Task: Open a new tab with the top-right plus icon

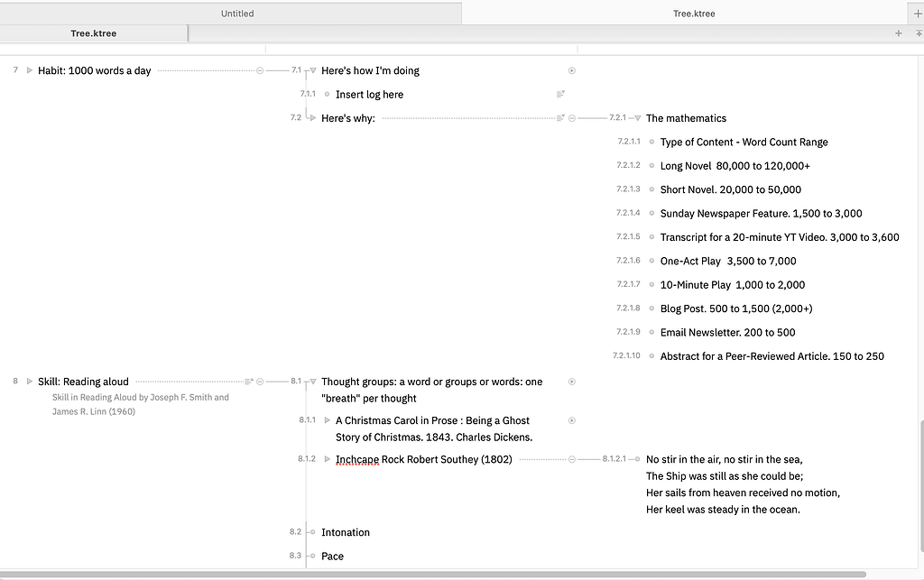Action: tap(918, 13)
